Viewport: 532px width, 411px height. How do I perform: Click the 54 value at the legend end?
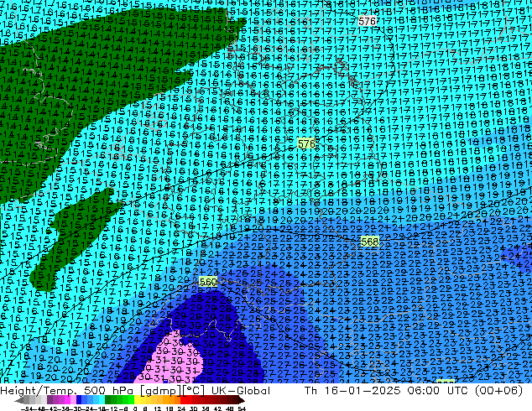coord(241,408)
